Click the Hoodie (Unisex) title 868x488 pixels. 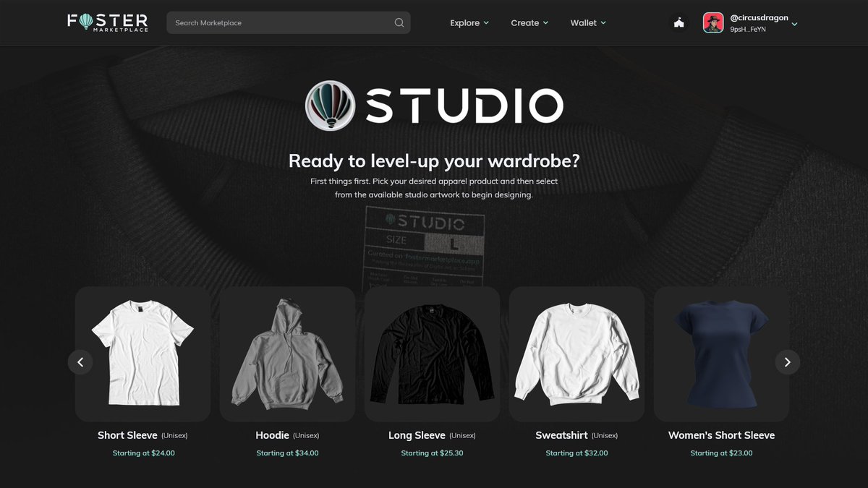[287, 435]
